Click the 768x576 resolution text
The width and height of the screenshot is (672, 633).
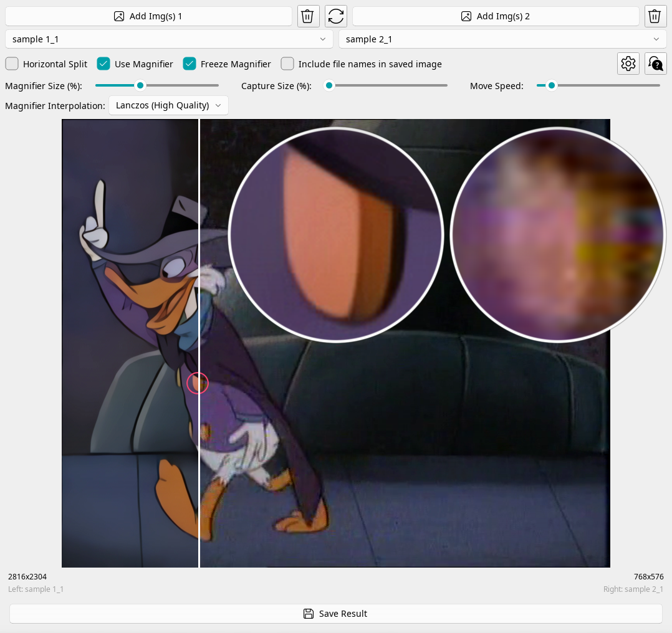(x=648, y=577)
